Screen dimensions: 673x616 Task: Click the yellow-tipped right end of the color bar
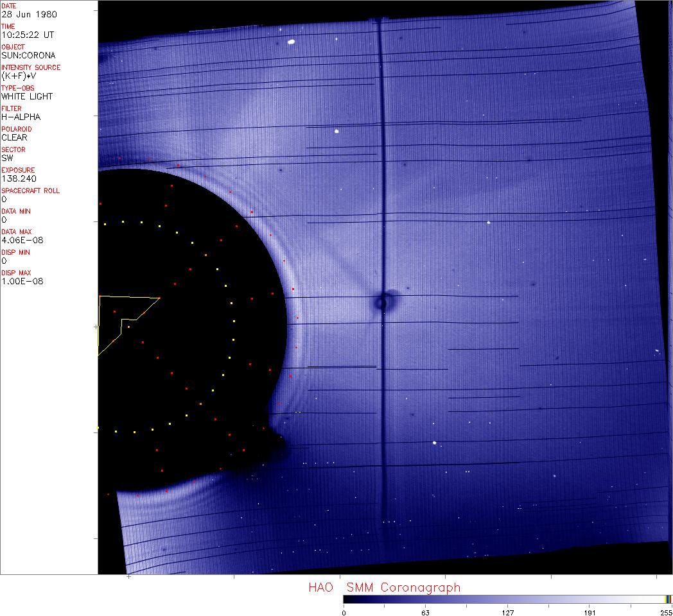[668, 599]
